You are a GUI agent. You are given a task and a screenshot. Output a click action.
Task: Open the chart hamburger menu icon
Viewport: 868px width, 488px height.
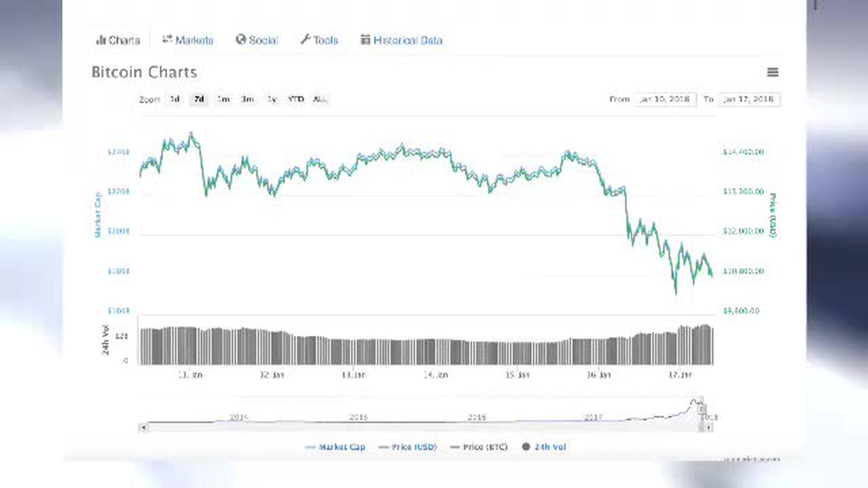click(772, 72)
